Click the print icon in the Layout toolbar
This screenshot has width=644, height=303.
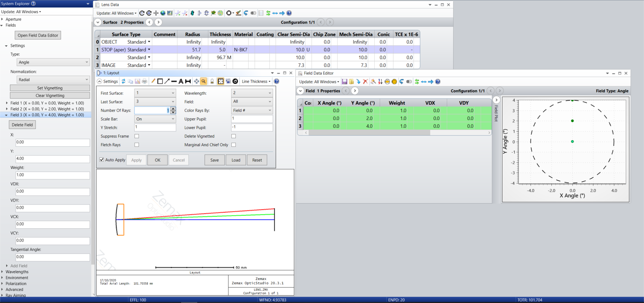pyautogui.click(x=145, y=81)
